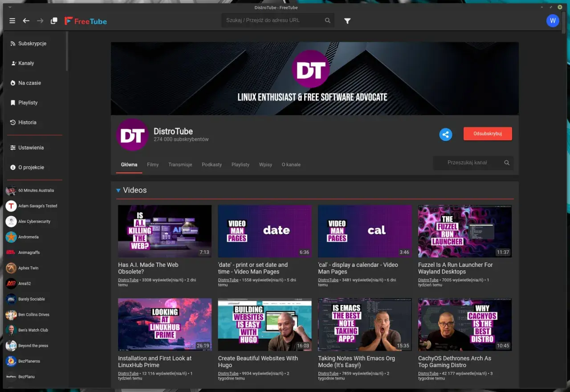The image size is (570, 392).
Task: Click the magnifier icon in the channel search
Action: tap(507, 163)
